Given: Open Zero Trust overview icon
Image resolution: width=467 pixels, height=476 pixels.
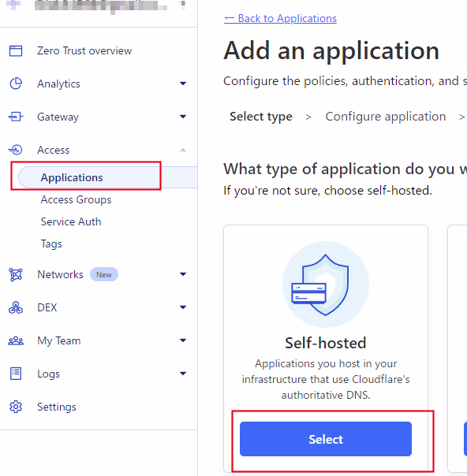Looking at the screenshot, I should [x=16, y=50].
